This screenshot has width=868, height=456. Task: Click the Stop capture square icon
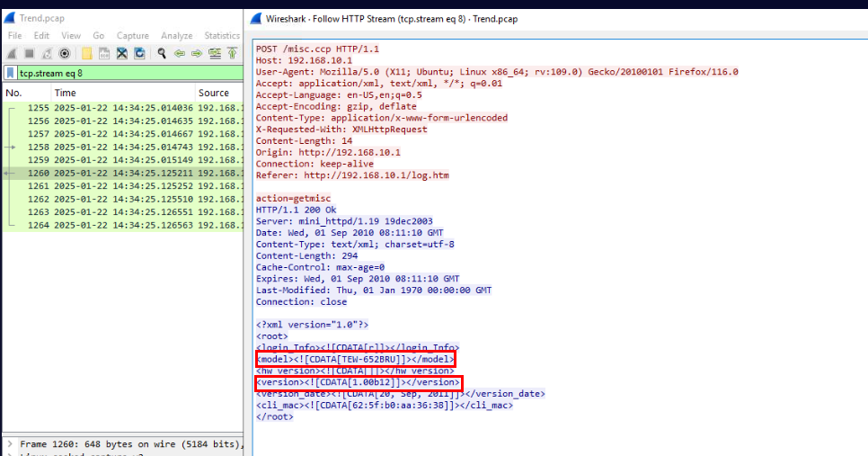click(30, 54)
